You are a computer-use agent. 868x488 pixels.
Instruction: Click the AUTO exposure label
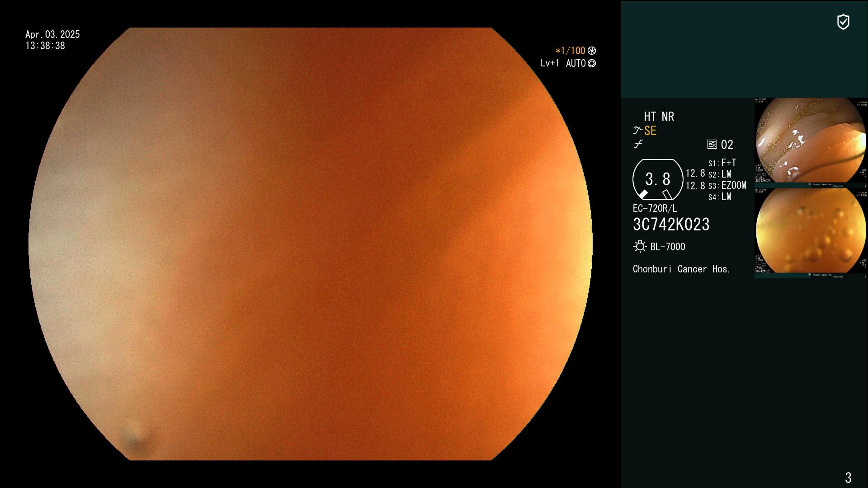point(576,63)
